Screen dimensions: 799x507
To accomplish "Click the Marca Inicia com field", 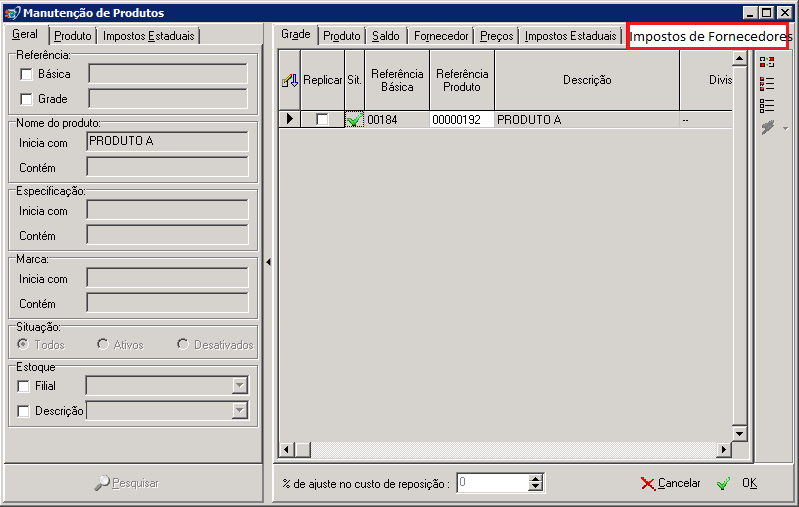I will (168, 278).
